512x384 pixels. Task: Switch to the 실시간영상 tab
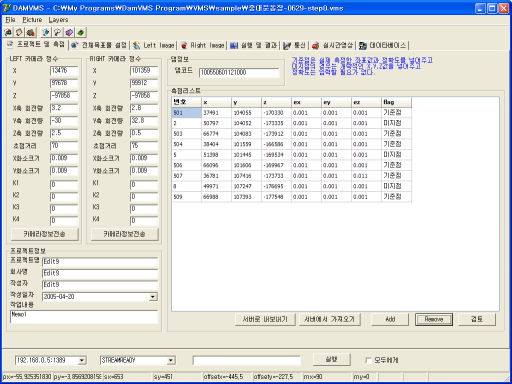(x=332, y=45)
